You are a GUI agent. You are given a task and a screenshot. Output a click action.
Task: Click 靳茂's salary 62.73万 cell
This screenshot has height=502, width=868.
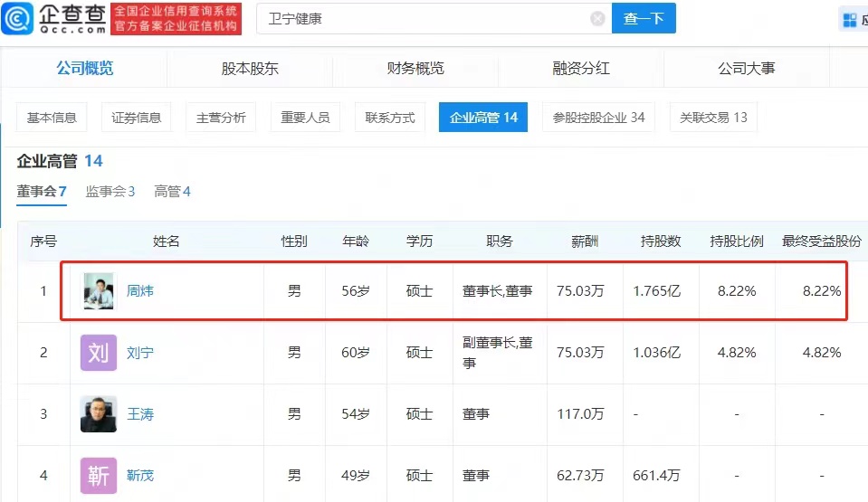580,476
